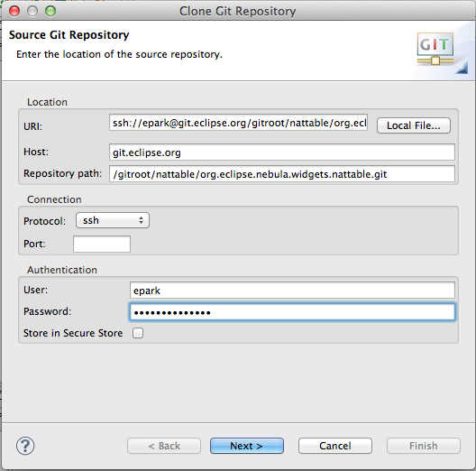Focus the User field containing epark
This screenshot has width=476, height=471.
292,291
